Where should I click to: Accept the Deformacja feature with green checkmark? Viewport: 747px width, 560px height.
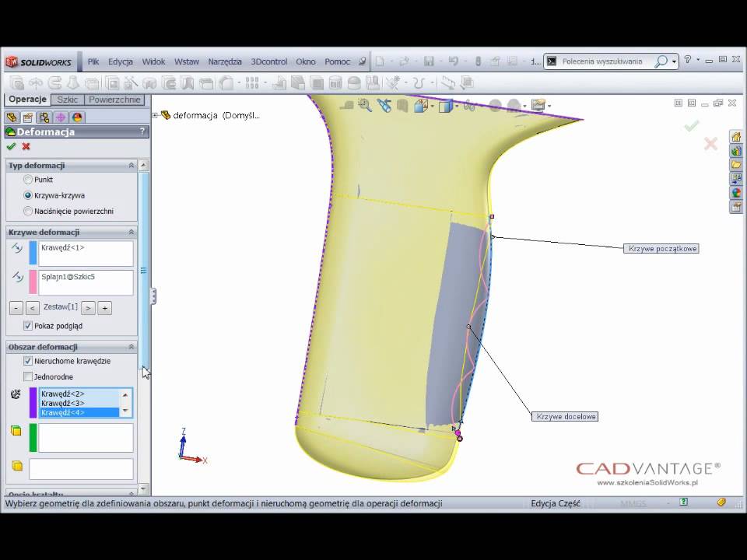11,147
